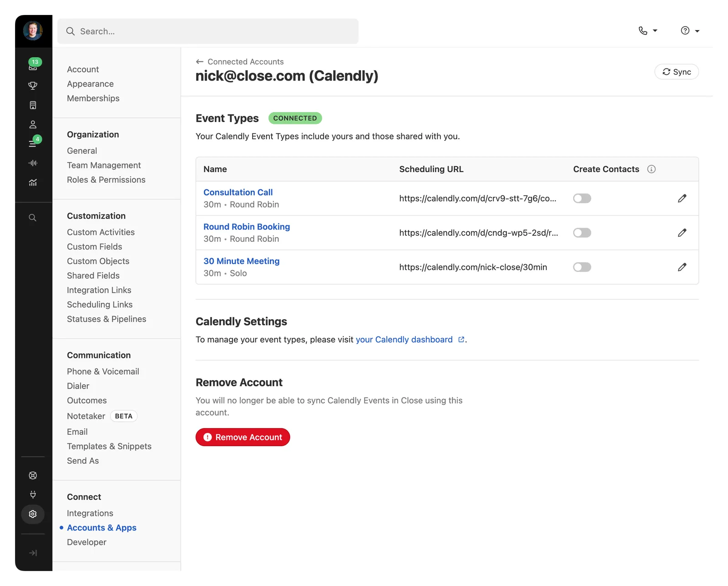Screen dimensions: 728x586
Task: Collapse sidebar with the arrow icon
Action: click(x=33, y=553)
